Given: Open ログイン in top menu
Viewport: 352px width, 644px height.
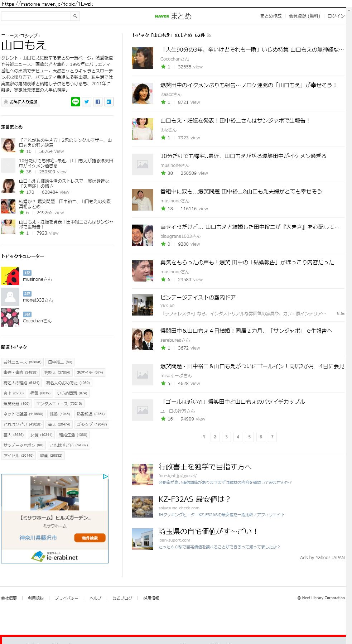Looking at the screenshot, I should [336, 16].
